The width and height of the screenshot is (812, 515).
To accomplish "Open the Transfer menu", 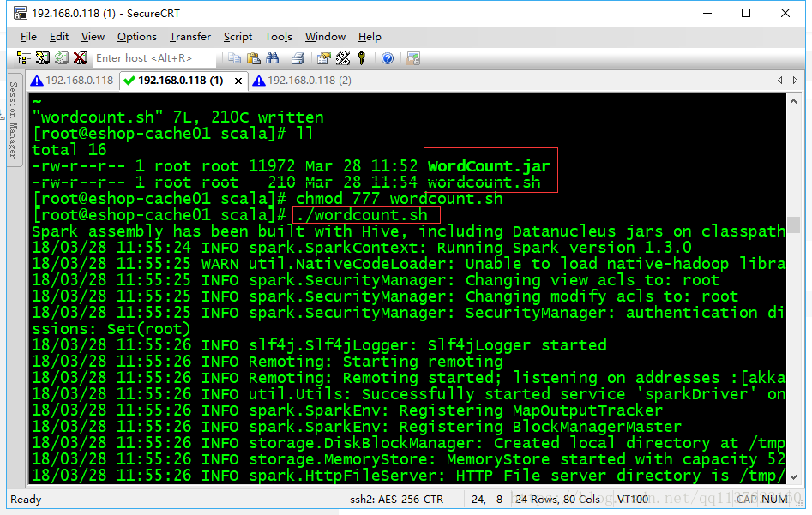I will click(x=190, y=37).
